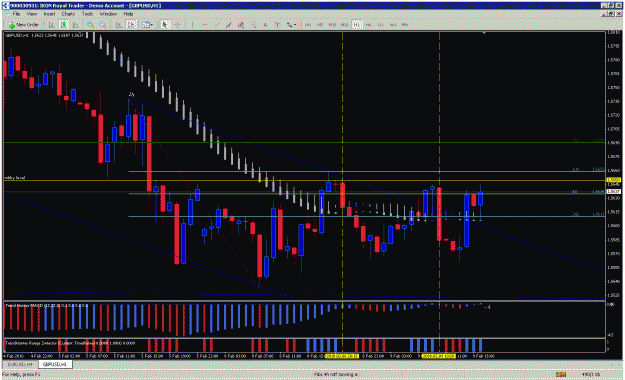Toggle the auto scroll chart icon
Screen dimensions: 625x380
[x=119, y=25]
